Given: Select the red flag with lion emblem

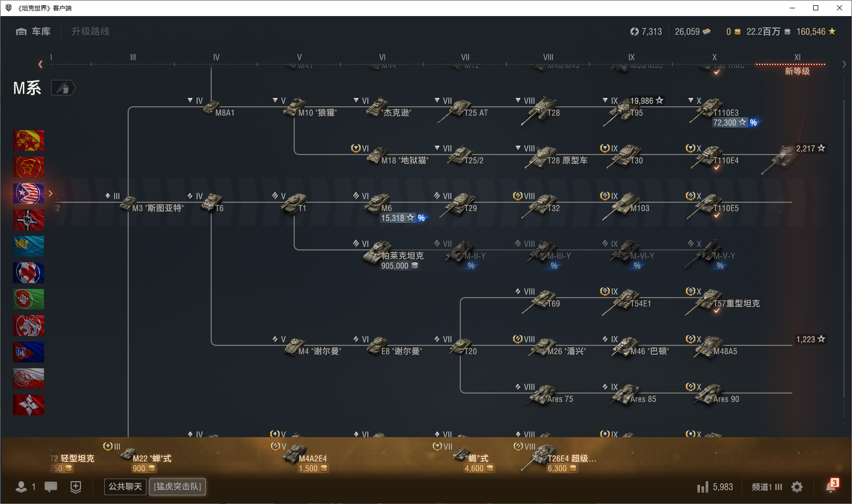Looking at the screenshot, I should coord(29,326).
